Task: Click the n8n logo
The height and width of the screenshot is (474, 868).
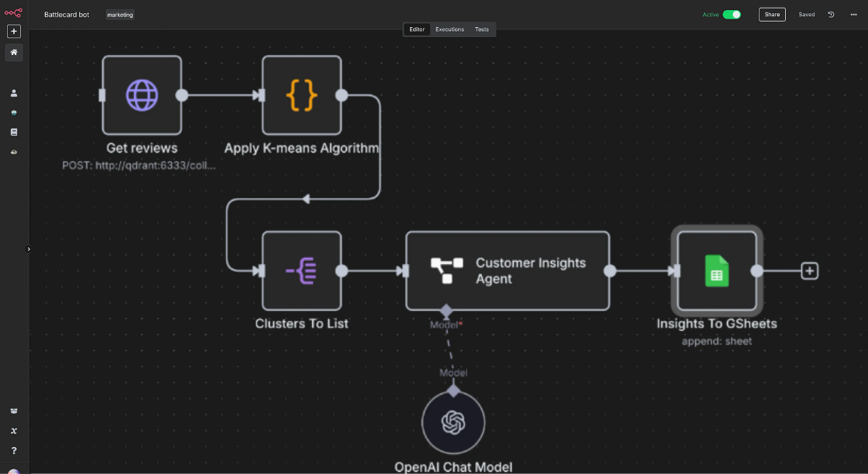Action: click(14, 12)
